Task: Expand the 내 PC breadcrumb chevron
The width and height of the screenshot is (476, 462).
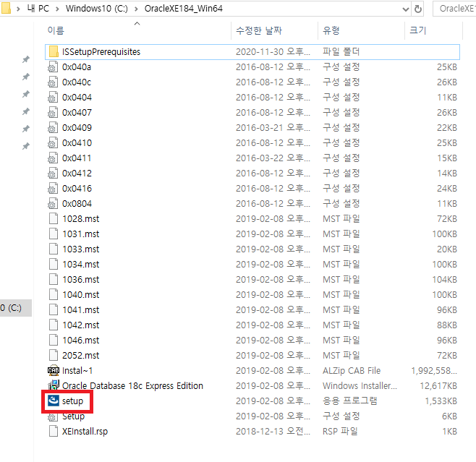Action: click(57, 9)
